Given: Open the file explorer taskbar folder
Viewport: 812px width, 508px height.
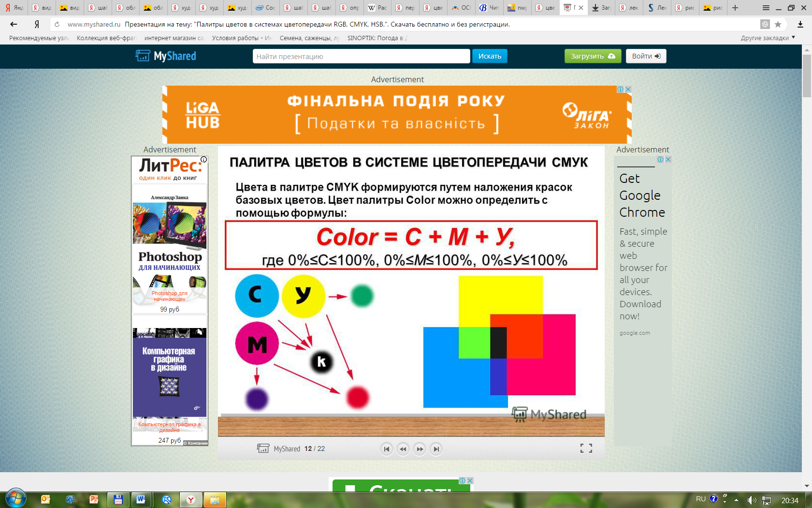Looking at the screenshot, I should (215, 499).
